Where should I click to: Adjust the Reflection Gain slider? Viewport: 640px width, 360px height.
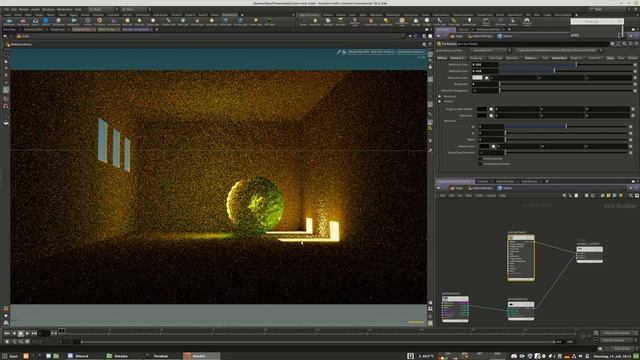(565, 71)
